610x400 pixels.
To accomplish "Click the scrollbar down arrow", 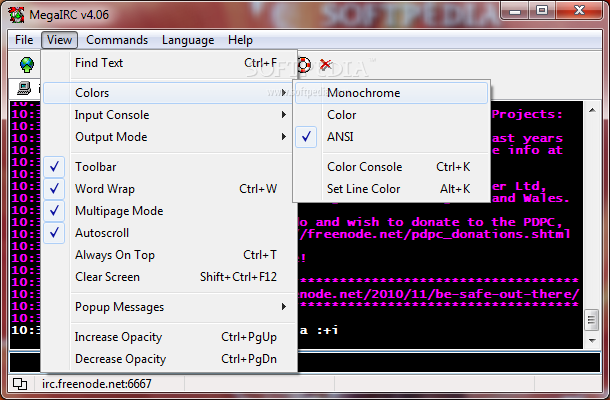I will pos(592,340).
